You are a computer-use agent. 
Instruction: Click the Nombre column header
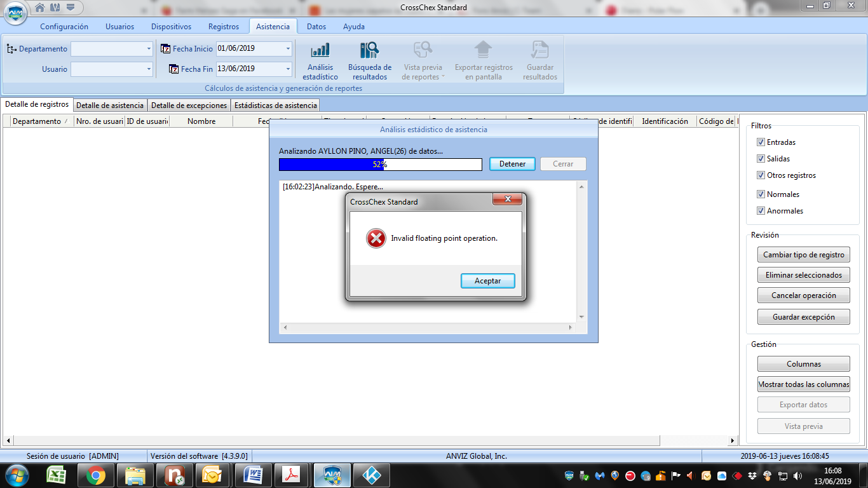[201, 121]
